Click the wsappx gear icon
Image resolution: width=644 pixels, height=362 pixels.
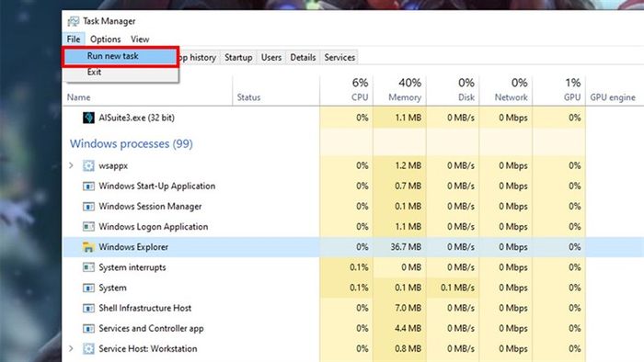pyautogui.click(x=88, y=165)
